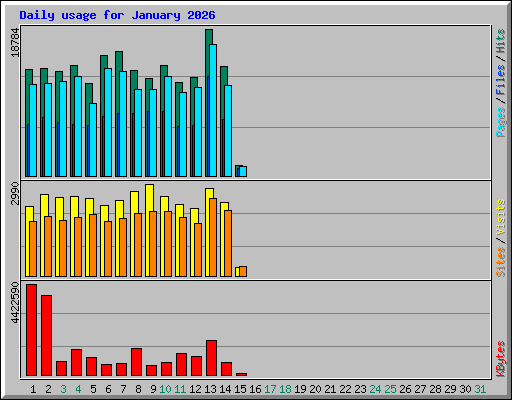Click the small orange bar for day 15
Viewport: 512px width, 400px height.
(x=243, y=271)
